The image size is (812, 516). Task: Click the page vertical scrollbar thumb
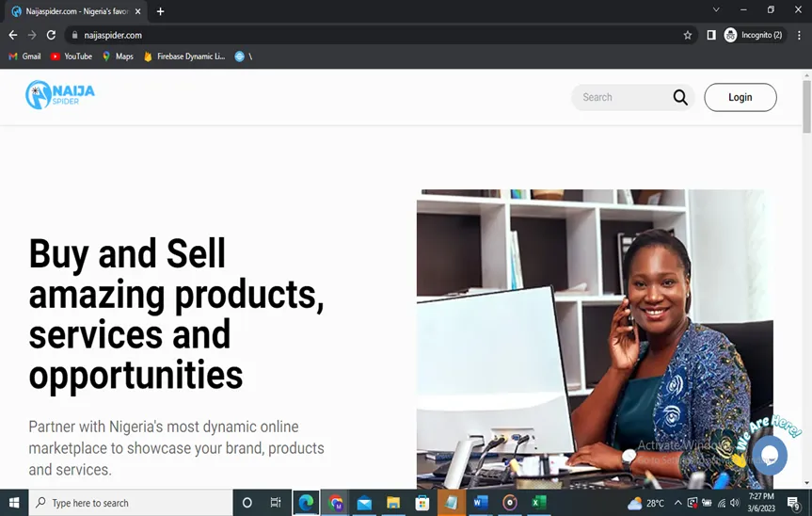pos(806,106)
